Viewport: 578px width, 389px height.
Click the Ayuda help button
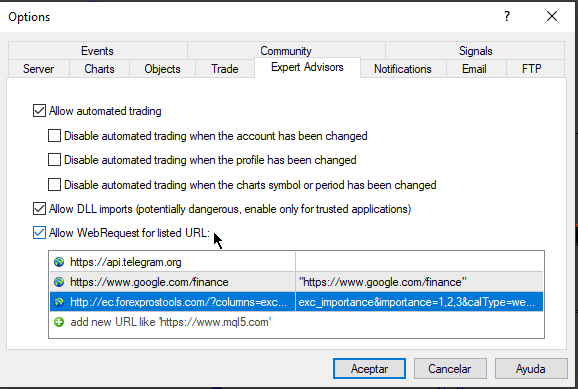click(531, 368)
